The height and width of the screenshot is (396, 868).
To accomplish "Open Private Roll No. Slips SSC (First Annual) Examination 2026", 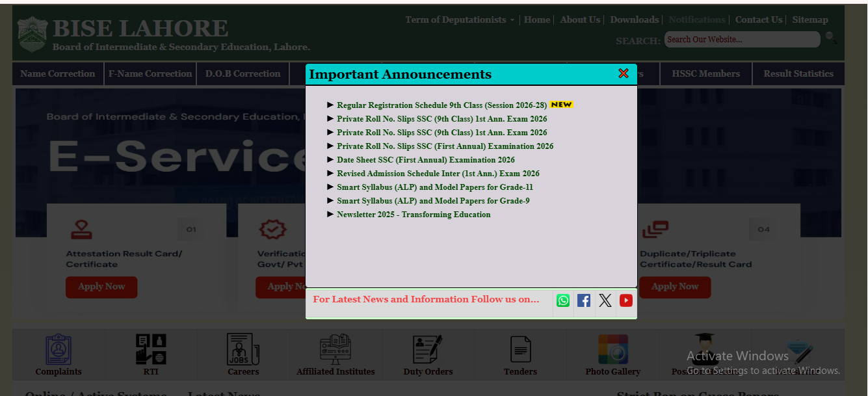I will click(445, 146).
